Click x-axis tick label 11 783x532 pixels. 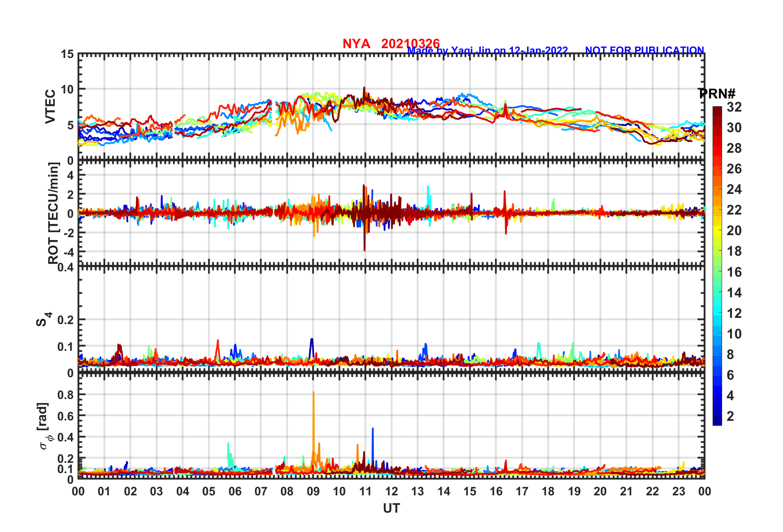tap(366, 491)
